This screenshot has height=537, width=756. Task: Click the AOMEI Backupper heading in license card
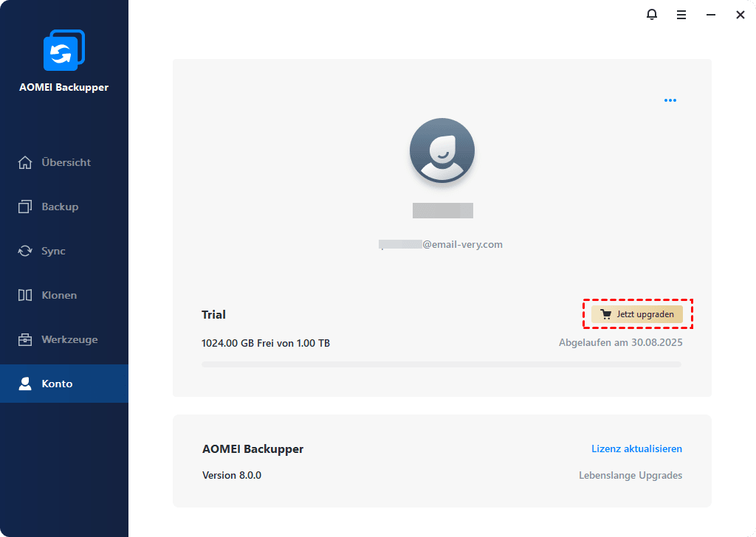pyautogui.click(x=252, y=449)
